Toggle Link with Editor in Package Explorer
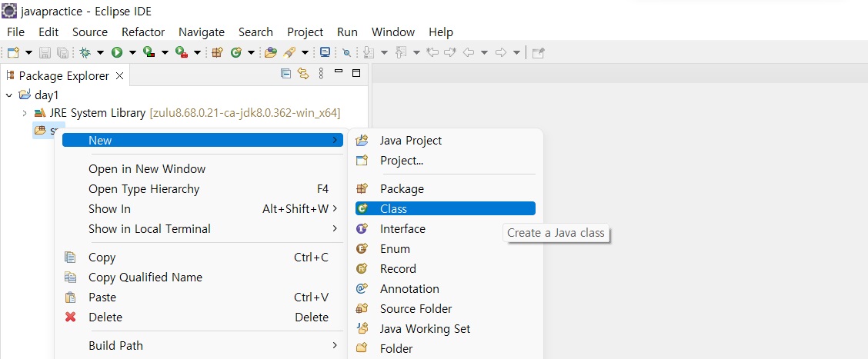The width and height of the screenshot is (868, 359). 303,73
